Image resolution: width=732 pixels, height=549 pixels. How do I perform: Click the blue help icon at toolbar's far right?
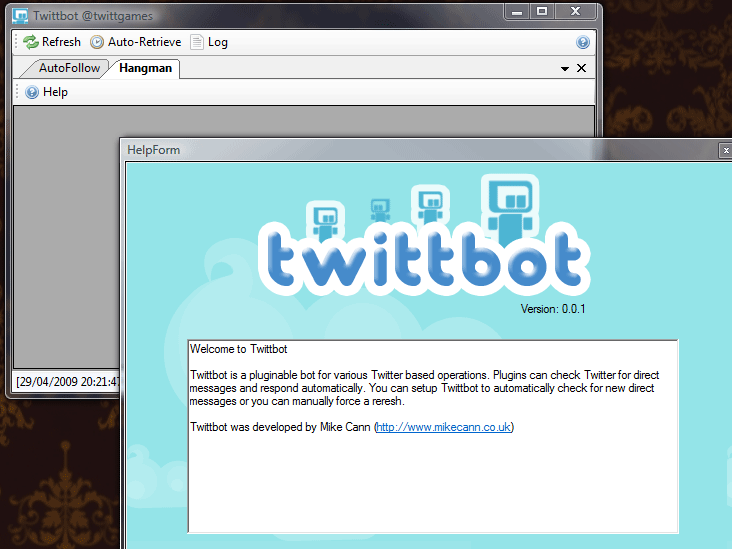tap(583, 42)
